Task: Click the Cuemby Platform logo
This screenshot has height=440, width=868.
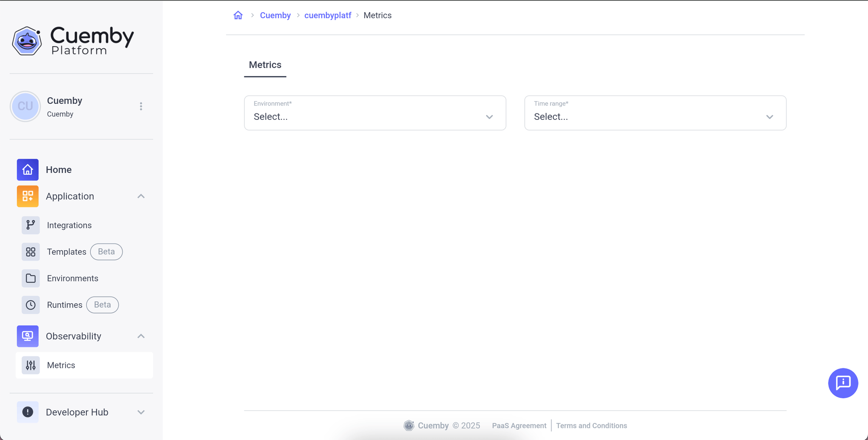Action: tap(73, 41)
